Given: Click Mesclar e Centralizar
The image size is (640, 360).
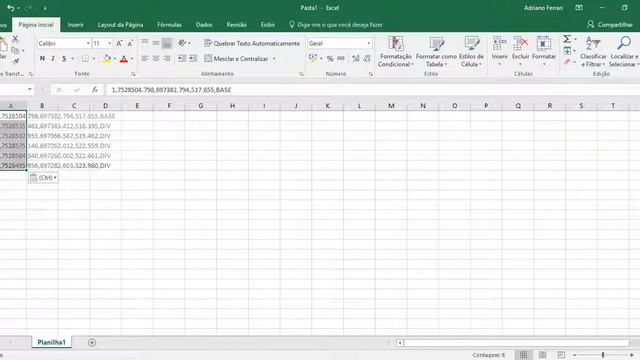Looking at the screenshot, I should pos(236,59).
